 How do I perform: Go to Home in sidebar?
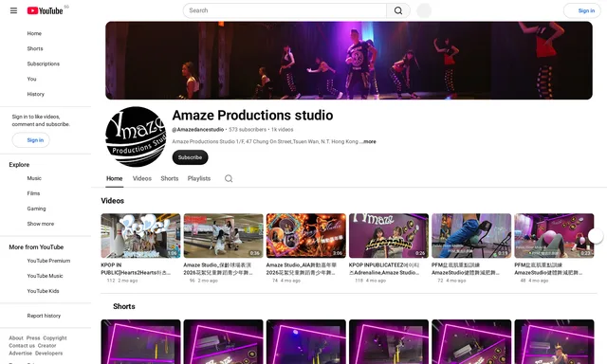point(34,33)
